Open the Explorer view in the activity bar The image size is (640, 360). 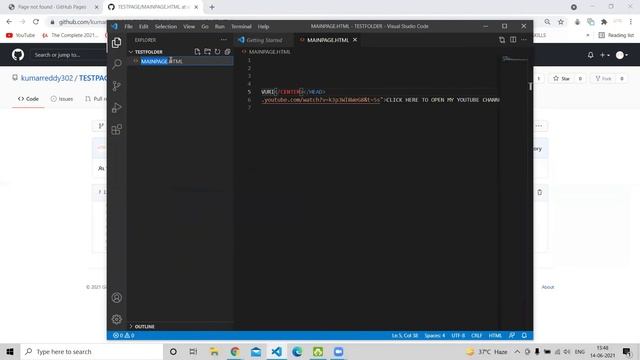(117, 42)
